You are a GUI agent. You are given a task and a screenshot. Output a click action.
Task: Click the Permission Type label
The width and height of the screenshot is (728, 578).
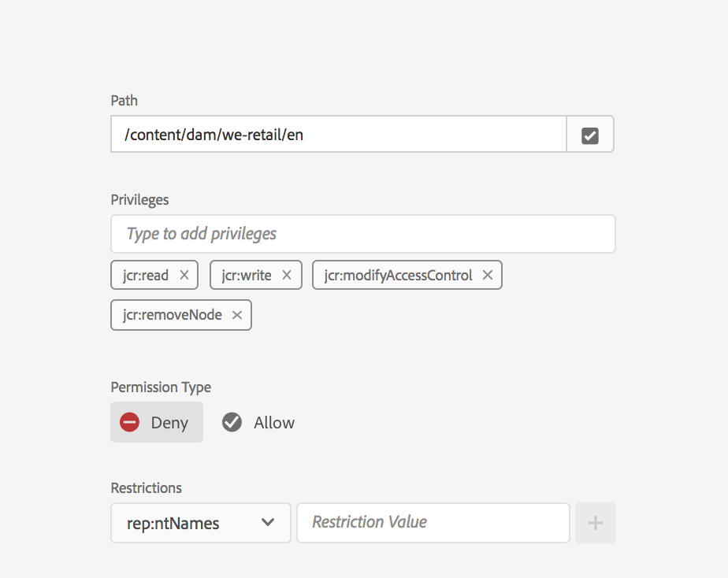pos(161,387)
